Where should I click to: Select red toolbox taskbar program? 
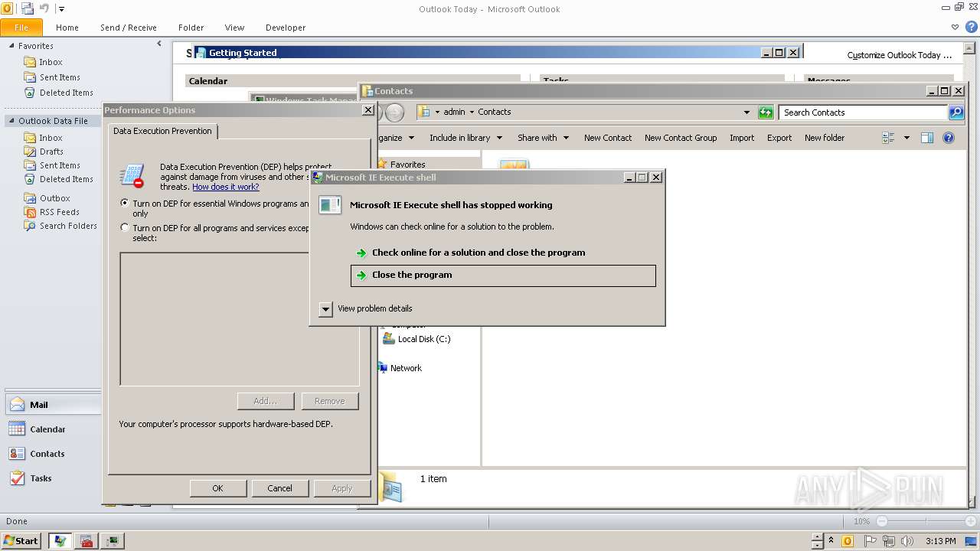(x=87, y=541)
